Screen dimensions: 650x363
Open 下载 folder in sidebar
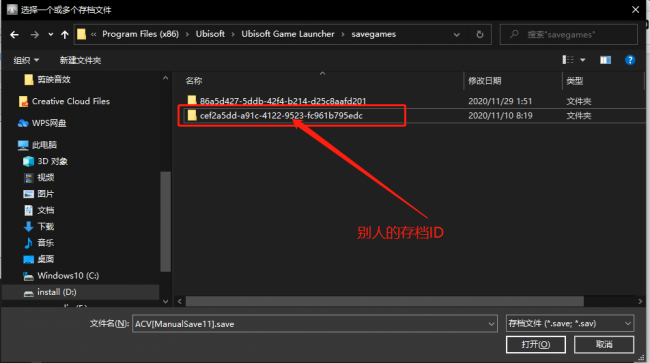[x=39, y=226]
